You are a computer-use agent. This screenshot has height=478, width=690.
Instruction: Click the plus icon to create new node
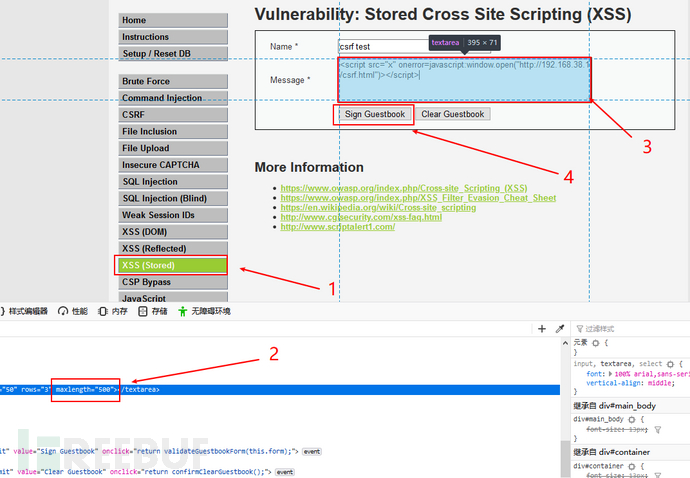pos(542,329)
